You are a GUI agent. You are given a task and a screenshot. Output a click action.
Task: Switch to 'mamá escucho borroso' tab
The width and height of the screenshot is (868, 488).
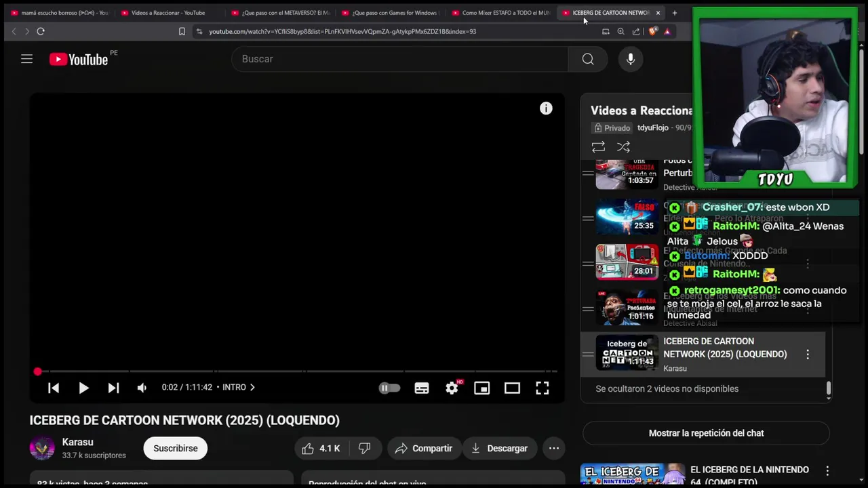point(60,13)
